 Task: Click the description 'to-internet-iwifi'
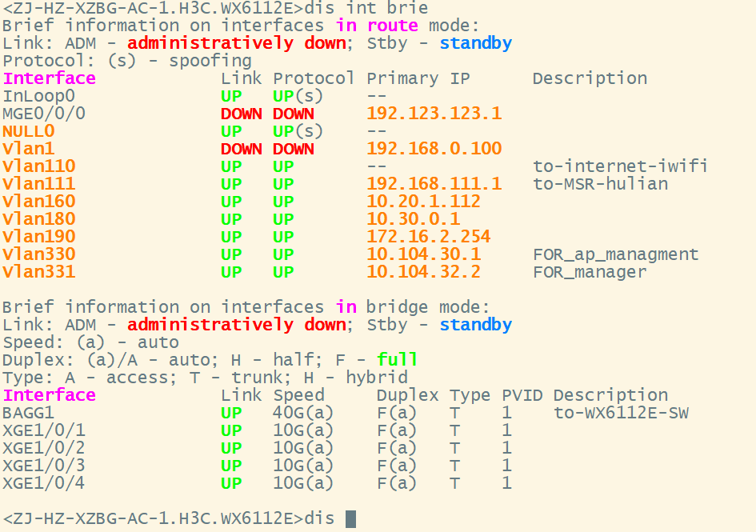(x=620, y=166)
